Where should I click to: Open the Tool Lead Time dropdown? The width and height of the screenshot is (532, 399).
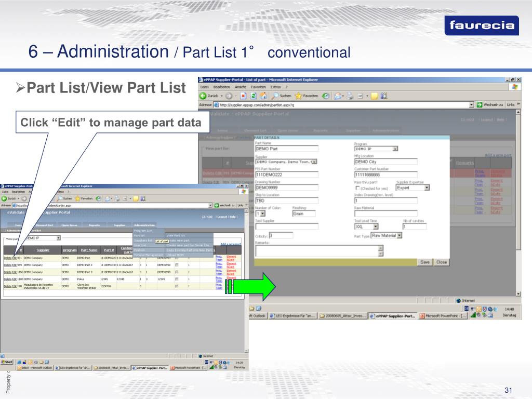tap(366, 227)
